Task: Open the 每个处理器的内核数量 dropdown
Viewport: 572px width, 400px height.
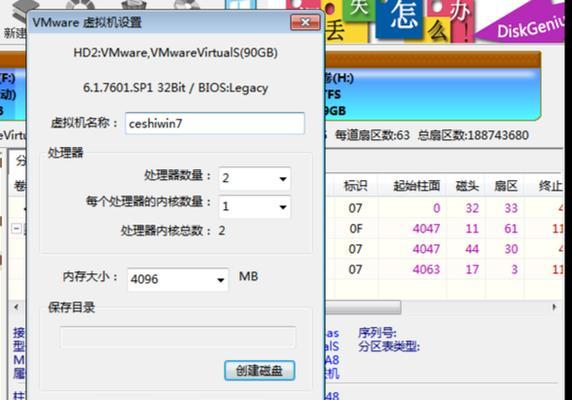Action: click(255, 207)
